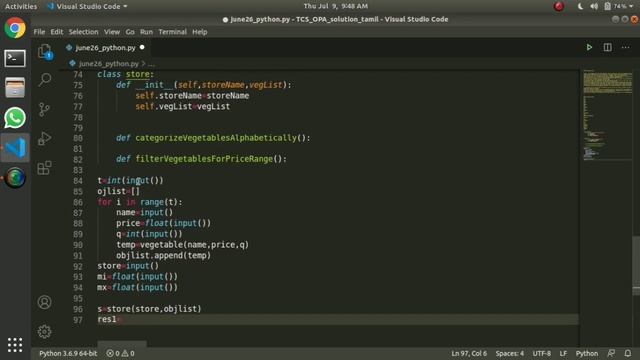This screenshot has height=360, width=640.
Task: Open the Explorer view in activity bar
Action: pos(45,51)
